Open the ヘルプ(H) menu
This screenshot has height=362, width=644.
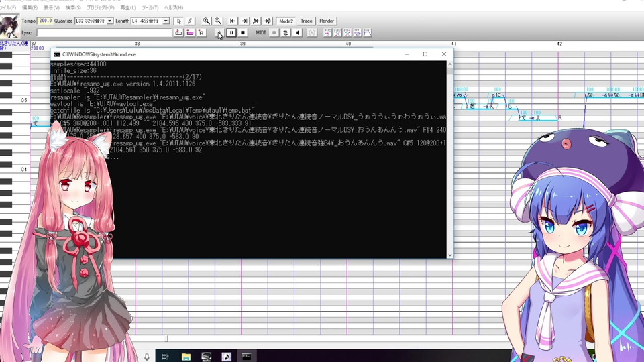tap(174, 8)
